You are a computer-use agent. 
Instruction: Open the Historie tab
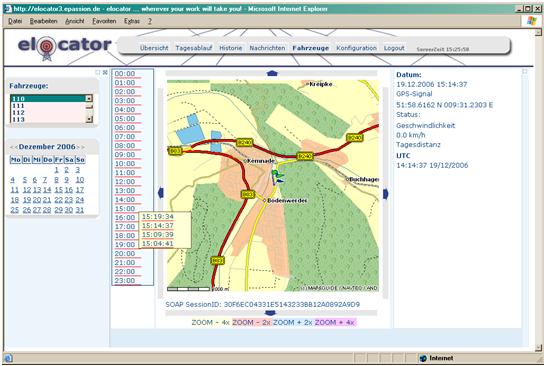click(x=230, y=48)
